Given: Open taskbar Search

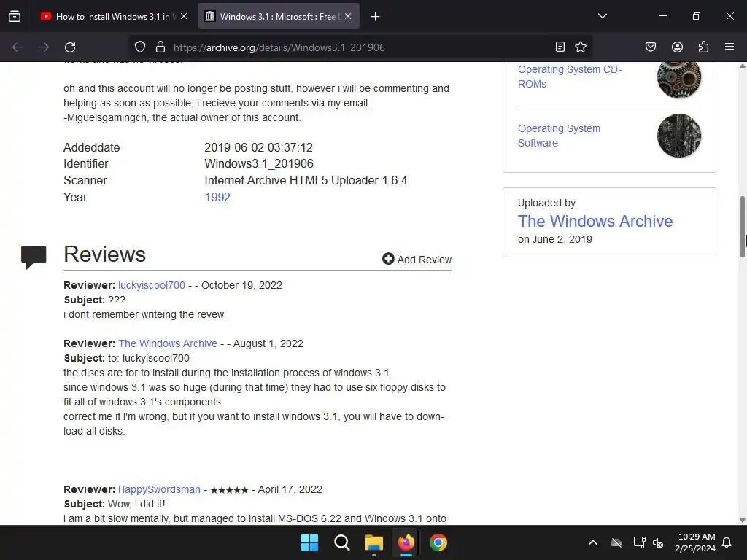Looking at the screenshot, I should coord(341,542).
